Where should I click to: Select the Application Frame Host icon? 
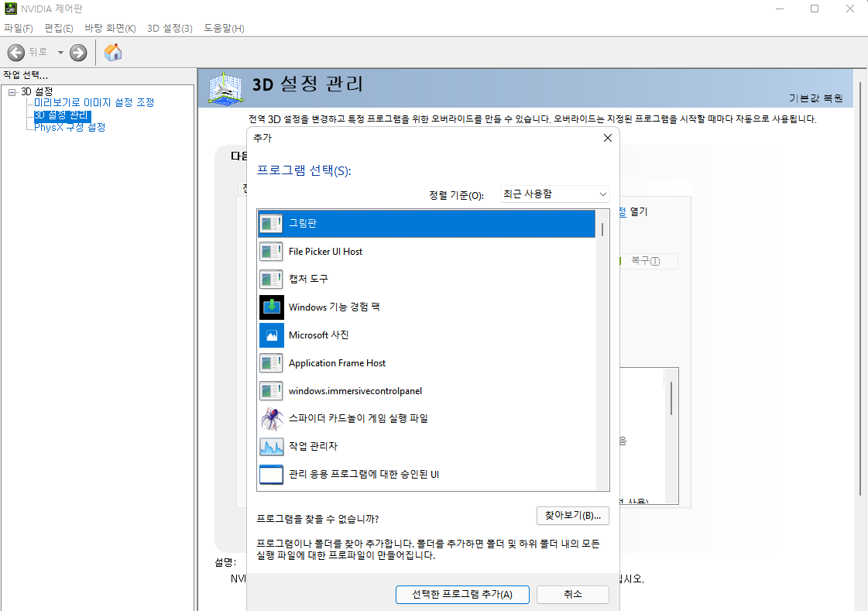[271, 363]
